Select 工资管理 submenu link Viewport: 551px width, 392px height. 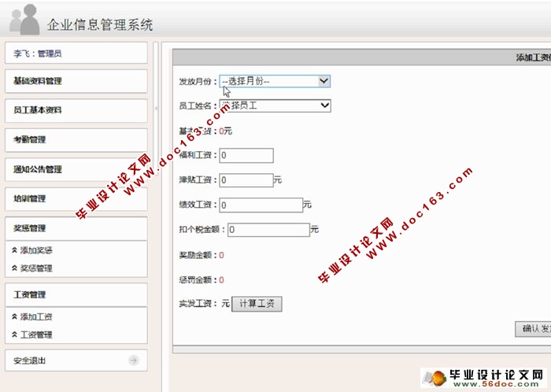[x=36, y=335]
